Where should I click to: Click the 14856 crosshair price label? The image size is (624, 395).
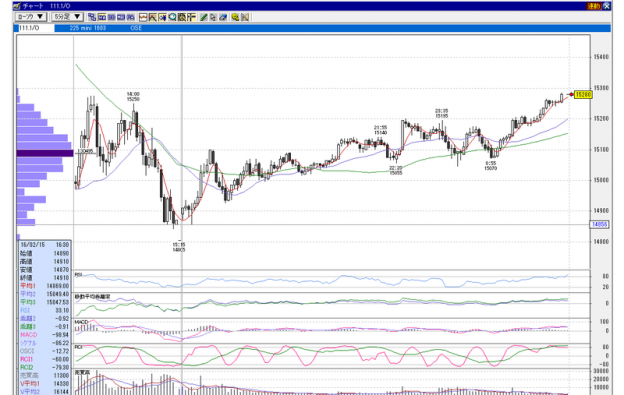click(x=599, y=224)
